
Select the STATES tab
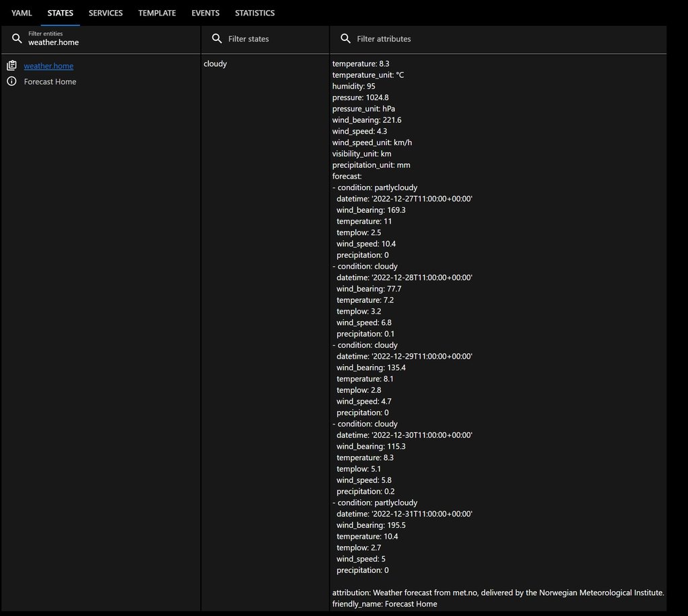pos(60,13)
